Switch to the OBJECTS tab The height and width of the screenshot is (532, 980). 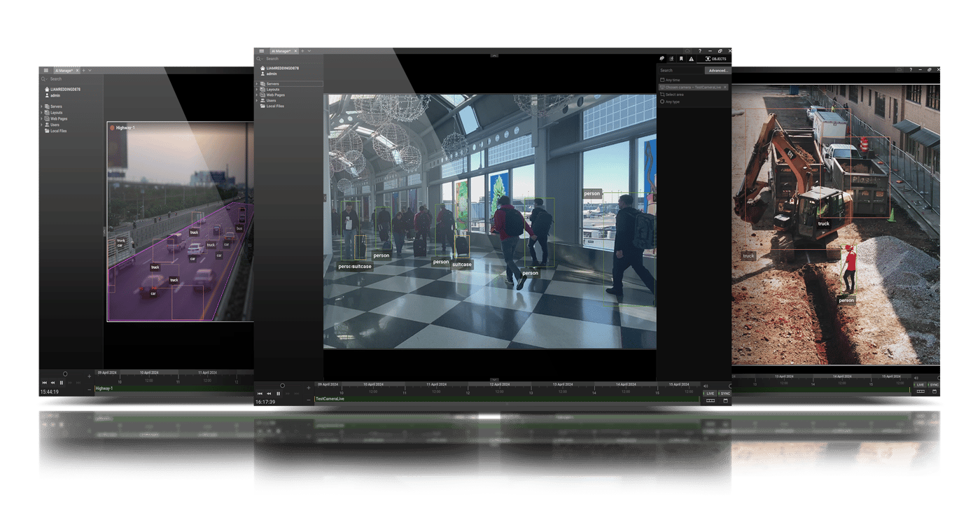pyautogui.click(x=715, y=59)
